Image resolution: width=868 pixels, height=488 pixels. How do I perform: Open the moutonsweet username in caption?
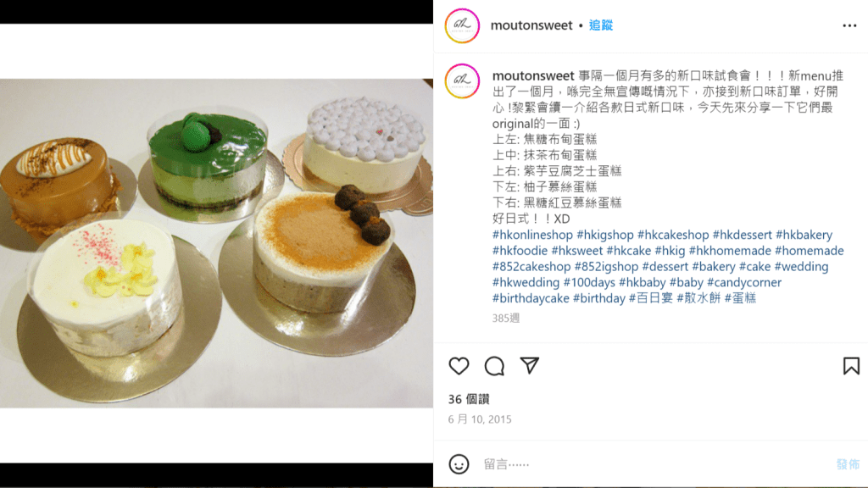pos(533,75)
